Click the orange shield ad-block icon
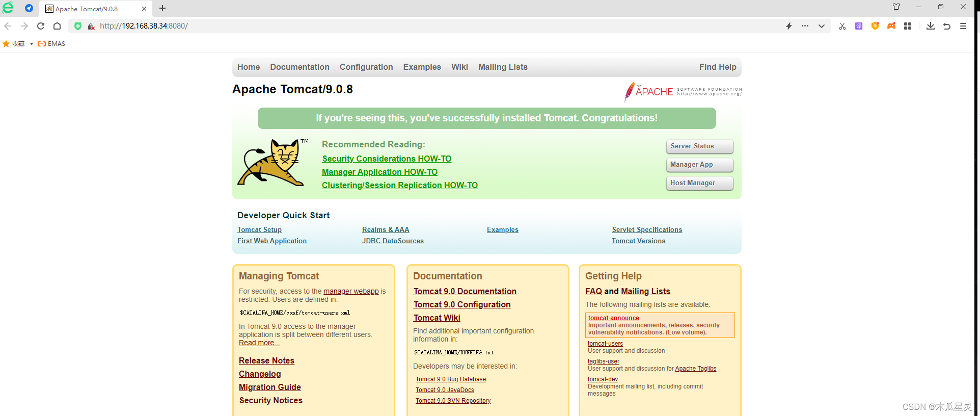This screenshot has height=416, width=980. click(x=875, y=26)
